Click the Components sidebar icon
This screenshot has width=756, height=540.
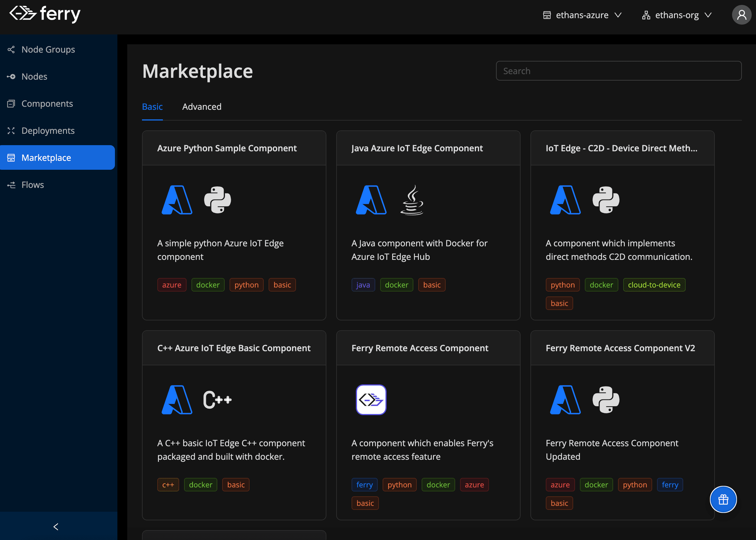tap(11, 104)
